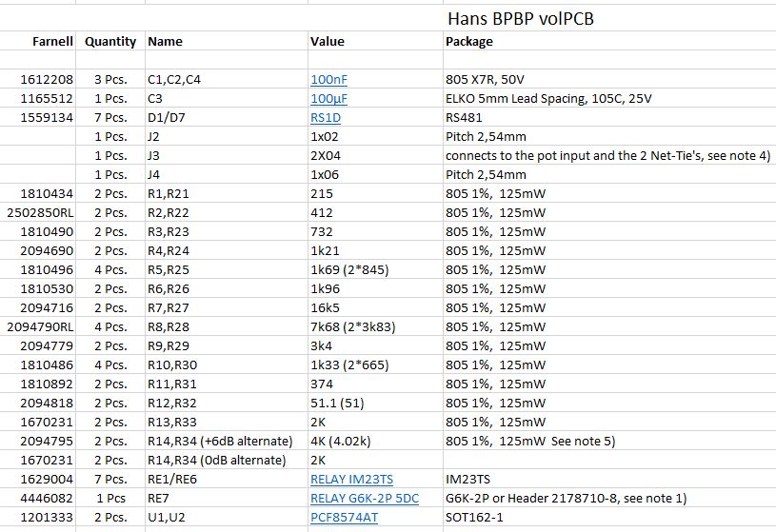Select the Package header cell
The image size is (776, 532).
(609, 41)
